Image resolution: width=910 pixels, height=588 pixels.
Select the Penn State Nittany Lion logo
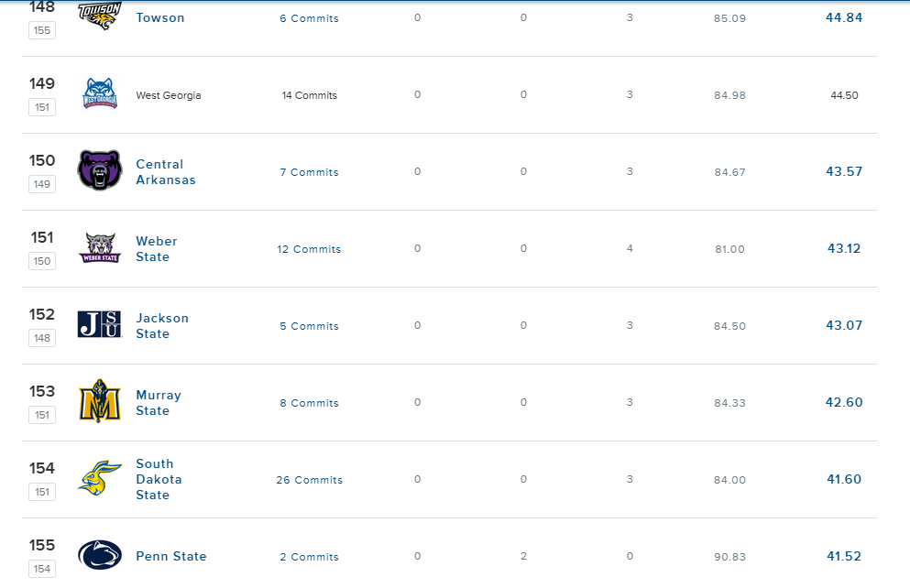(100, 555)
